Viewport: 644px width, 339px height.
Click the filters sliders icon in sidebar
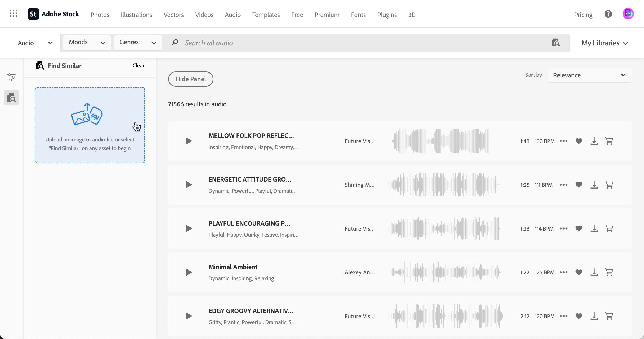click(x=11, y=77)
